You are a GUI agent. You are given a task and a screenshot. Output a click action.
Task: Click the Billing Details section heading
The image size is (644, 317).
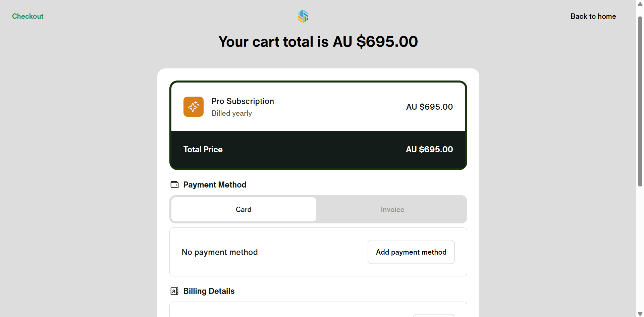pos(209,291)
